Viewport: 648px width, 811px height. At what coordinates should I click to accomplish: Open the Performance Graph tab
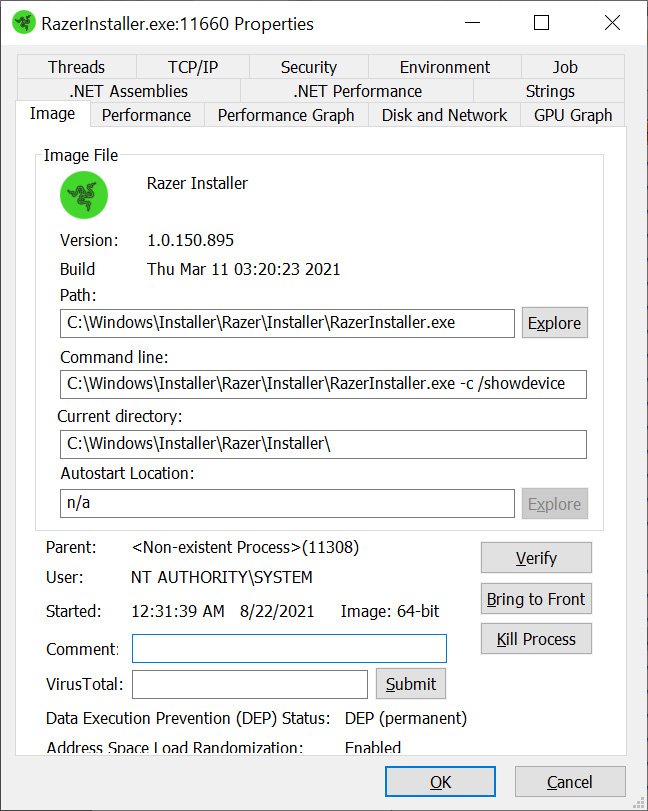click(x=286, y=115)
